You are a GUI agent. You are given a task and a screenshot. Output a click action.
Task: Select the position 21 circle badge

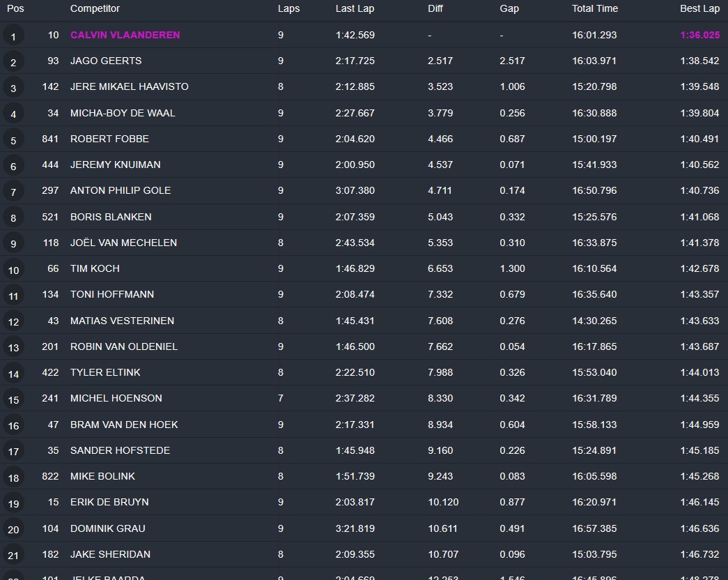13,556
